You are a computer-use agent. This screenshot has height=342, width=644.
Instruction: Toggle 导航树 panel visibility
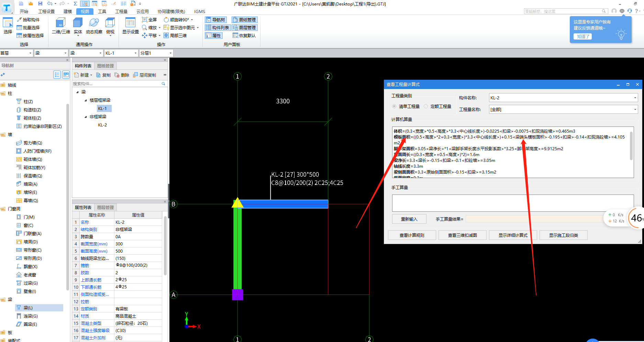[215, 20]
